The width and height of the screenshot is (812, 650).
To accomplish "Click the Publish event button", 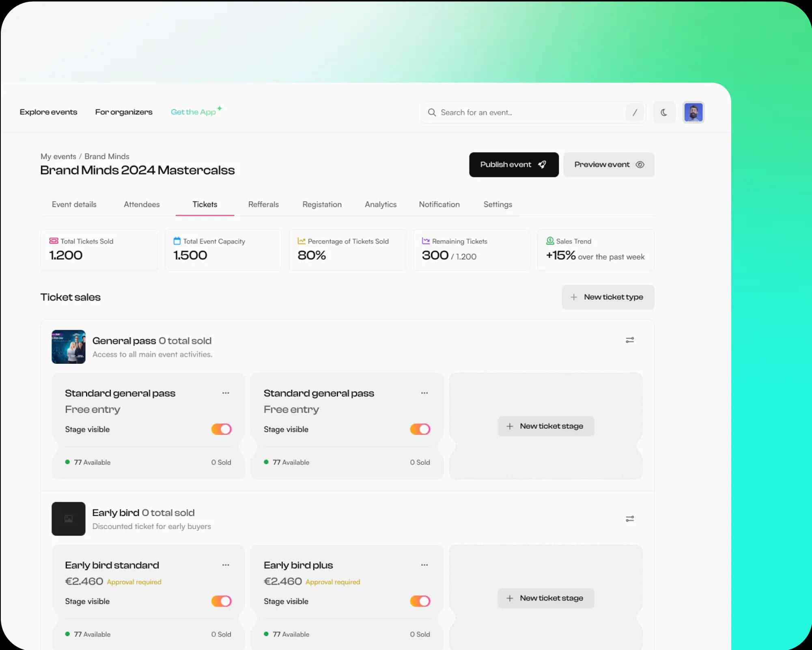I will tap(514, 164).
